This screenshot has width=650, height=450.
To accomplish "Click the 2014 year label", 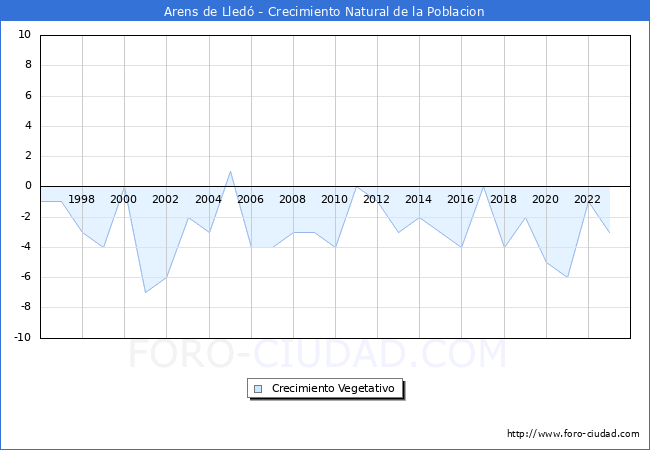I will pos(418,199).
